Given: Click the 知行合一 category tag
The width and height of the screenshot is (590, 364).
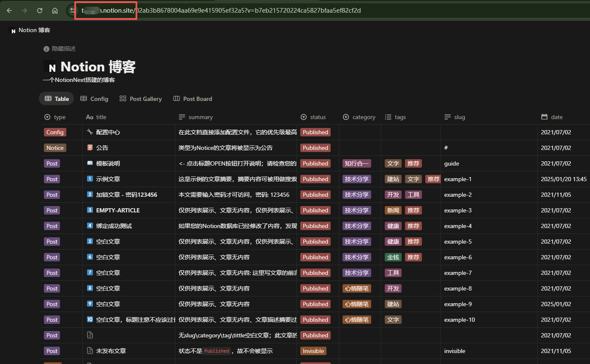Looking at the screenshot, I should [357, 163].
